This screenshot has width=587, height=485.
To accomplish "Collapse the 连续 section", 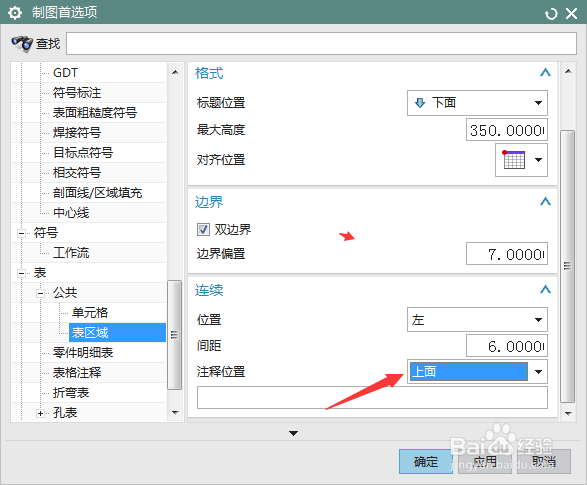I will click(x=545, y=290).
